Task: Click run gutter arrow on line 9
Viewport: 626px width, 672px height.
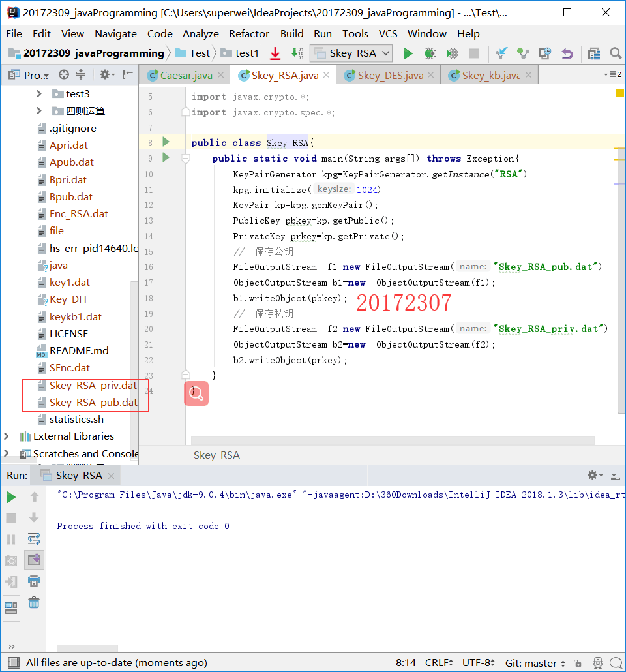Action: 166,158
